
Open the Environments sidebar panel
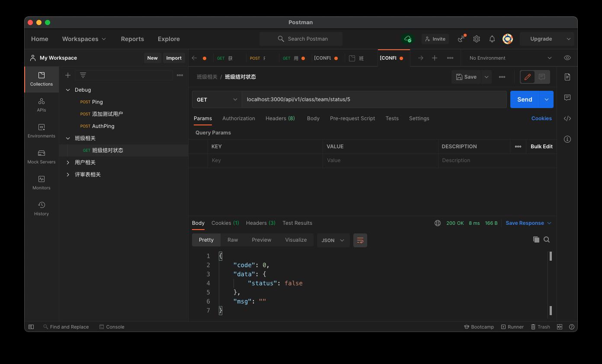[42, 131]
